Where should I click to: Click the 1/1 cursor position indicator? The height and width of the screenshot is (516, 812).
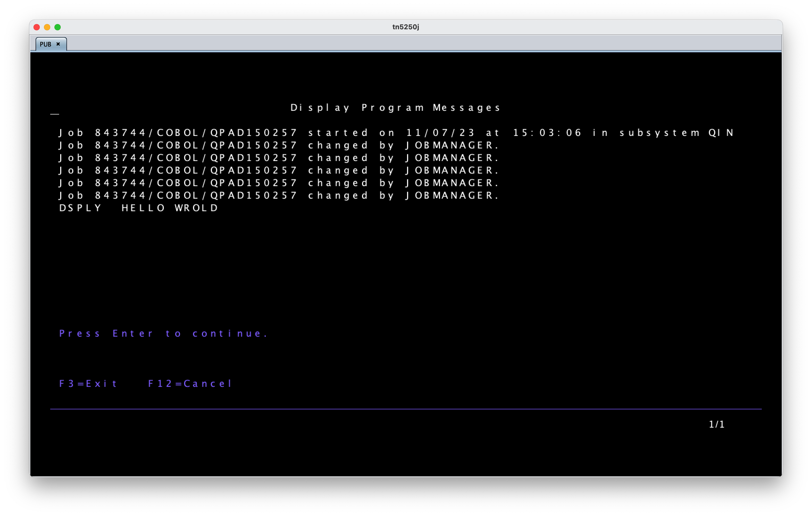click(x=717, y=424)
